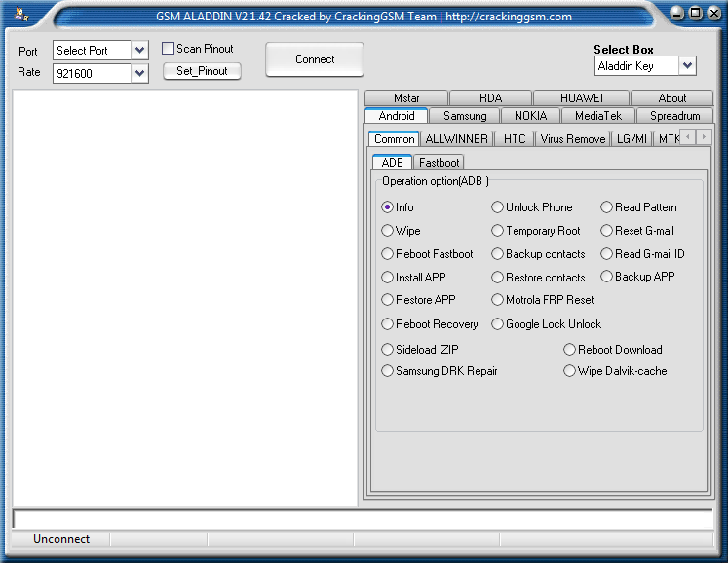Select the Common sub-tab
Viewport: 728px width, 563px height.
click(x=394, y=138)
